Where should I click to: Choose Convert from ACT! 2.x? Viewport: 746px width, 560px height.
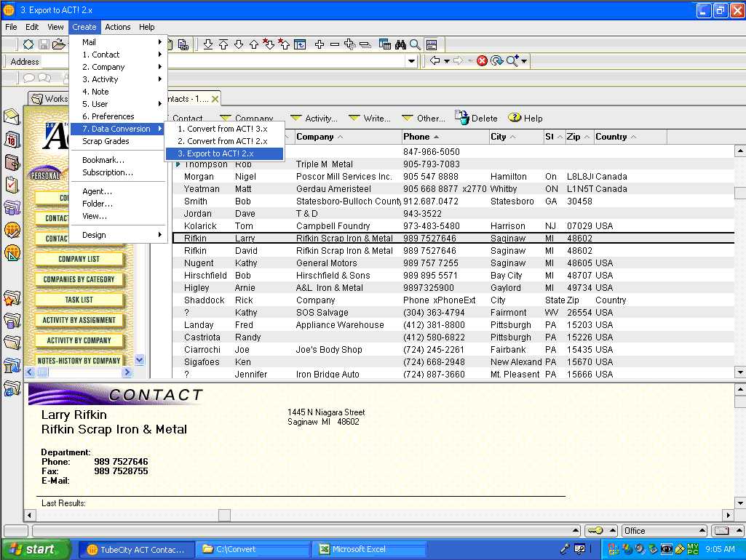[x=224, y=141]
